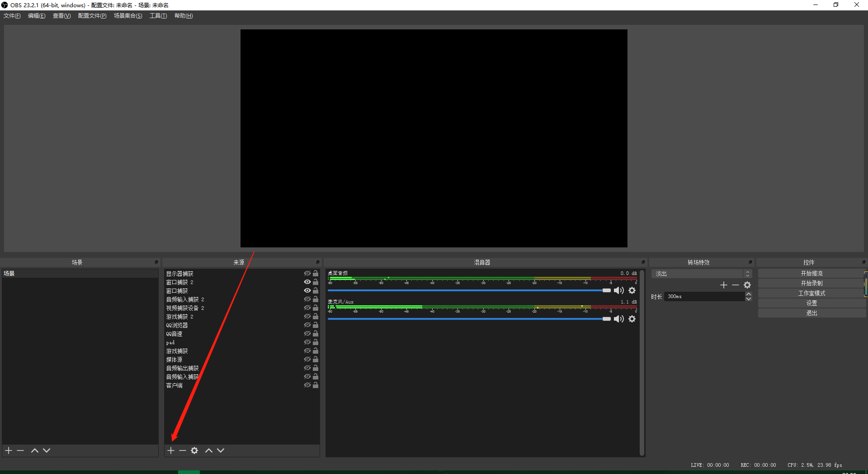
Task: Increase transition duration with up arrow
Action: coord(749,294)
